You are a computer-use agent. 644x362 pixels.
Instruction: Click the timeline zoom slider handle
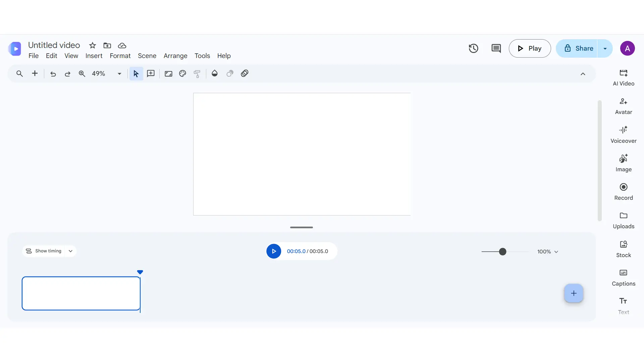click(x=502, y=252)
